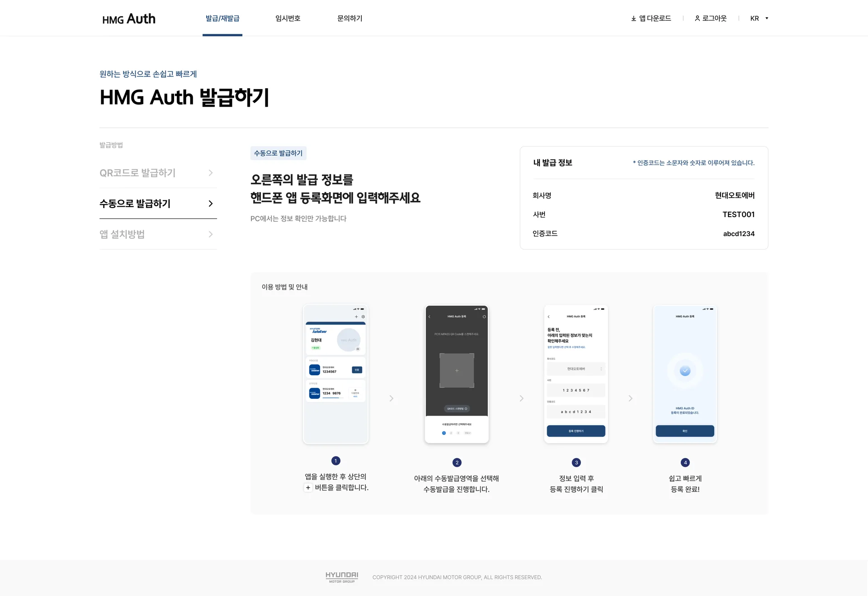
Task: Click auth code value abcd1234
Action: pos(739,234)
